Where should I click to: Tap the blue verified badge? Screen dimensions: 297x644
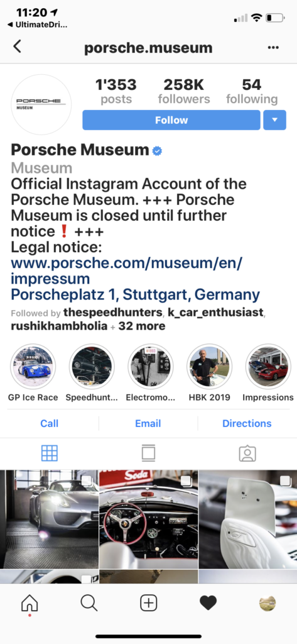157,151
